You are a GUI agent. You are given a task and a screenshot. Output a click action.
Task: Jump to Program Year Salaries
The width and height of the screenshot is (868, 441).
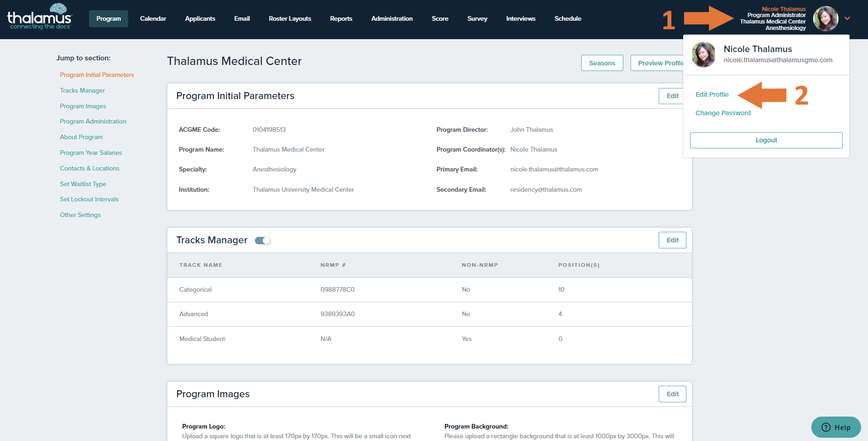pos(91,153)
